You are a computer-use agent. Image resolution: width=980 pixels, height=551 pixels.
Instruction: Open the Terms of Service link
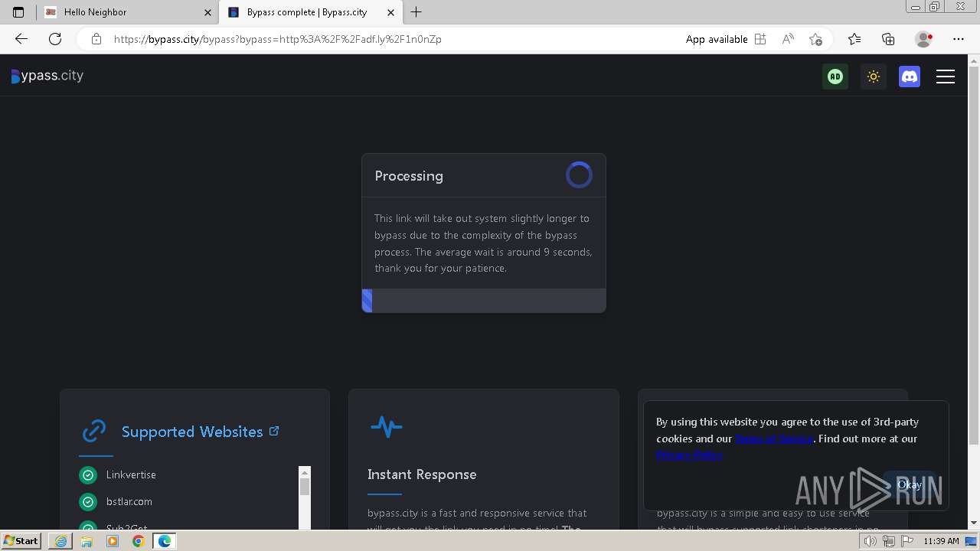[774, 439]
